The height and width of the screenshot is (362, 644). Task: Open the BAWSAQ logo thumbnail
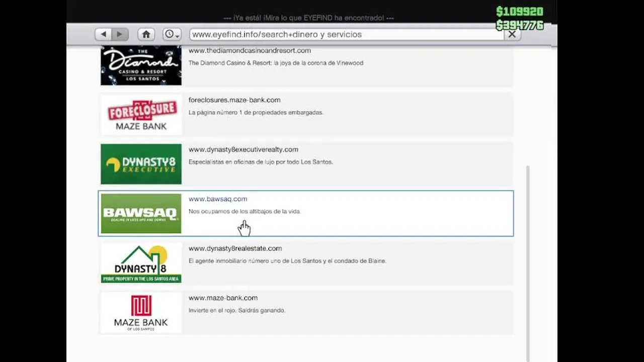click(x=141, y=214)
